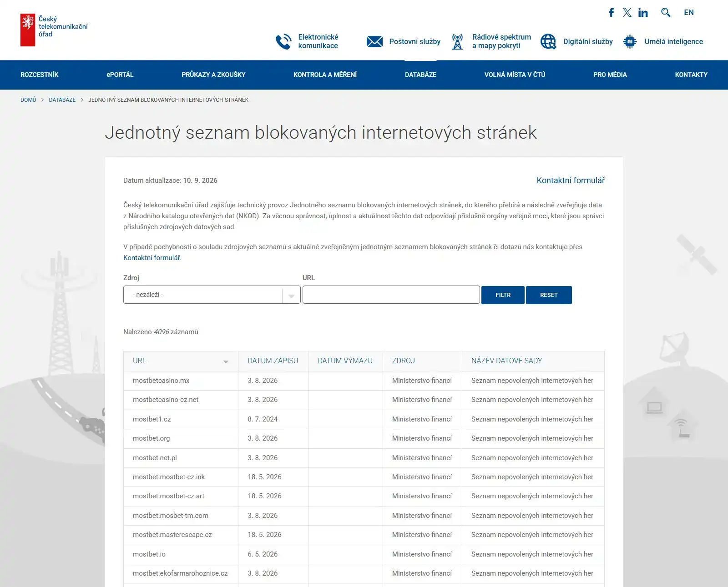The width and height of the screenshot is (728, 587).
Task: Sort by DATUM VÝMAZU column
Action: coord(345,361)
